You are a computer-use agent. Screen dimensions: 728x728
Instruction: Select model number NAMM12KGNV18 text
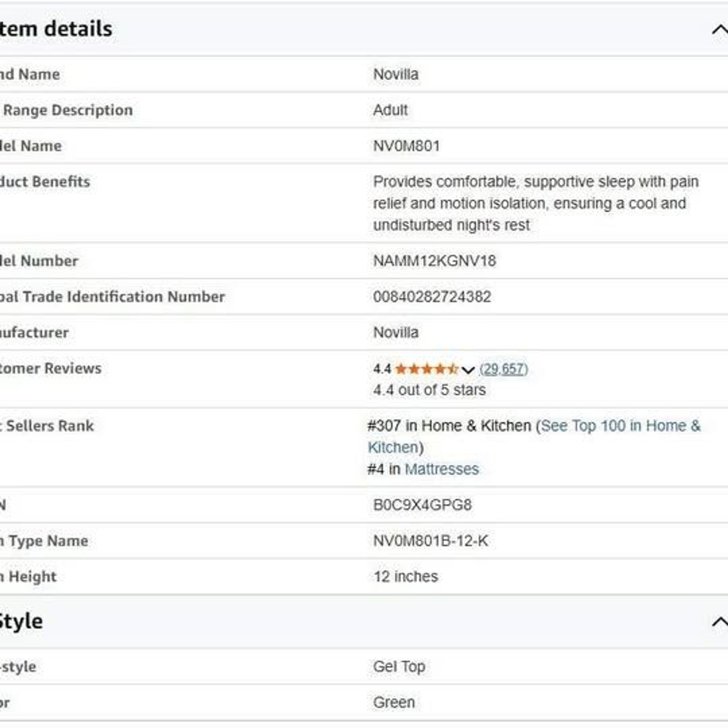click(435, 261)
